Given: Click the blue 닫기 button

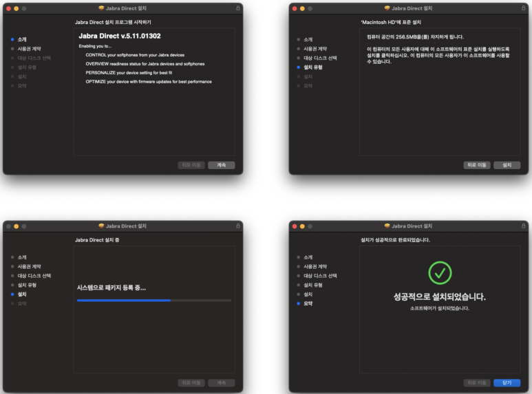Looking at the screenshot, I should pyautogui.click(x=507, y=383).
